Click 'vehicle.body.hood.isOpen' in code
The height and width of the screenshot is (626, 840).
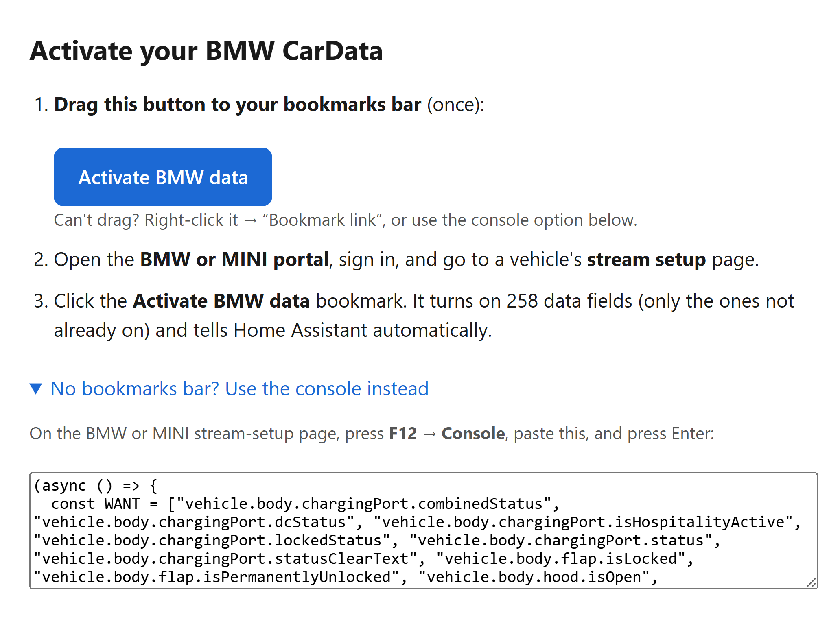(534, 577)
